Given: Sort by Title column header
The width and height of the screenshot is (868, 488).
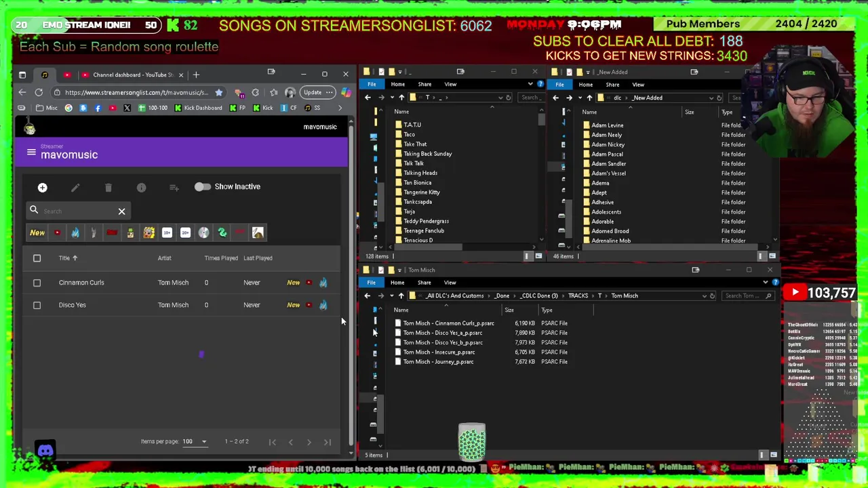Looking at the screenshot, I should pyautogui.click(x=68, y=258).
